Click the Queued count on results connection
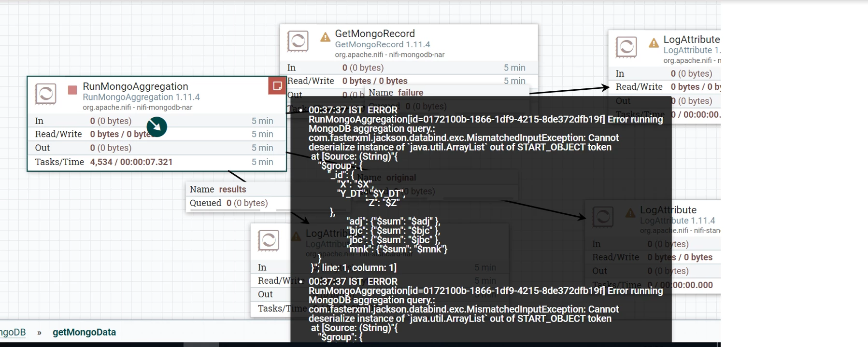The height and width of the screenshot is (347, 868). 229,203
